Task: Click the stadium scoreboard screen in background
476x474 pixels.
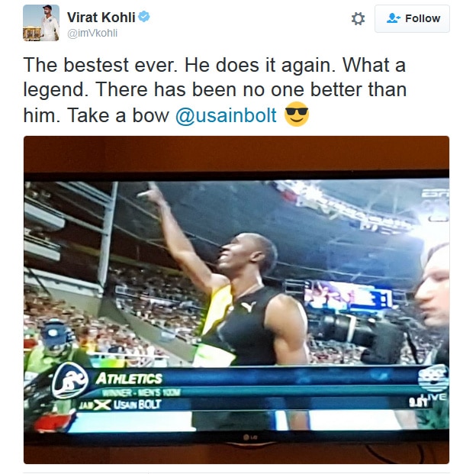Action: [x=348, y=295]
